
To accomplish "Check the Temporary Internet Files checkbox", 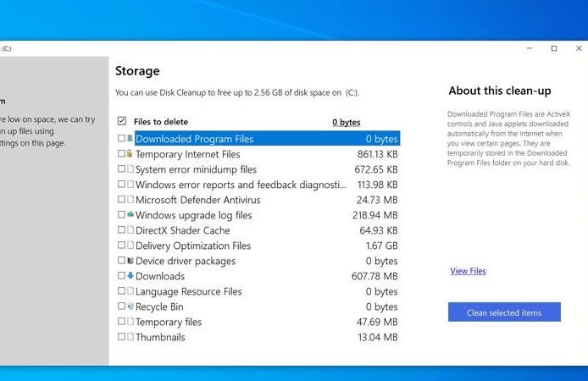I will click(x=121, y=153).
